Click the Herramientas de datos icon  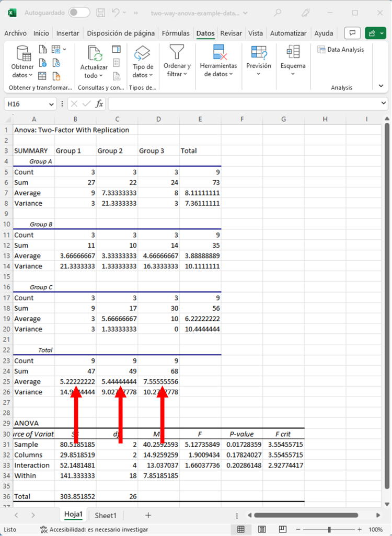coord(218,53)
